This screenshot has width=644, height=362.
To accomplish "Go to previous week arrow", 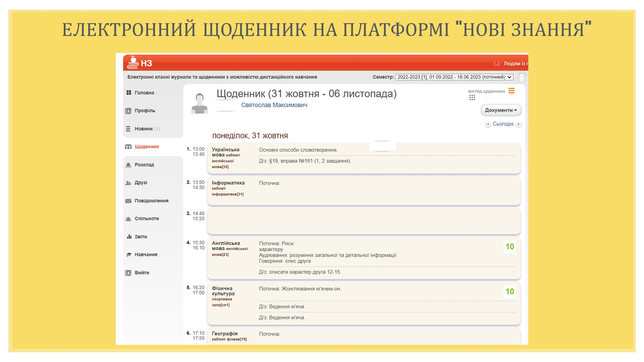I will coord(488,124).
